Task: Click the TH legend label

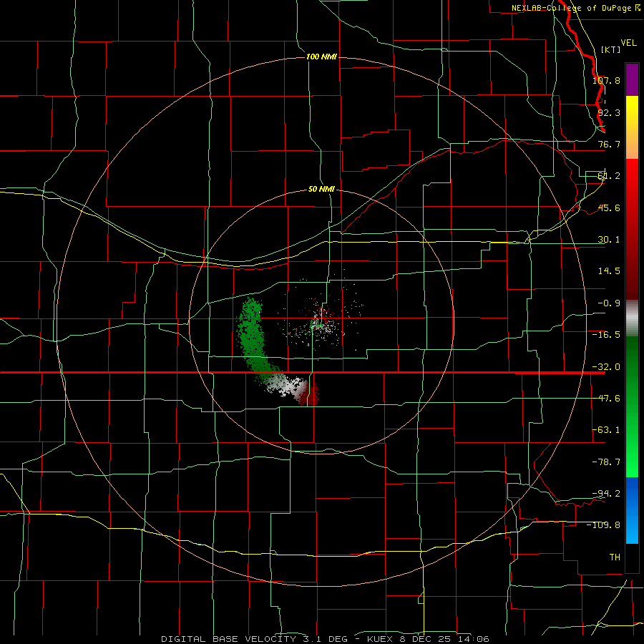Action: click(x=615, y=557)
